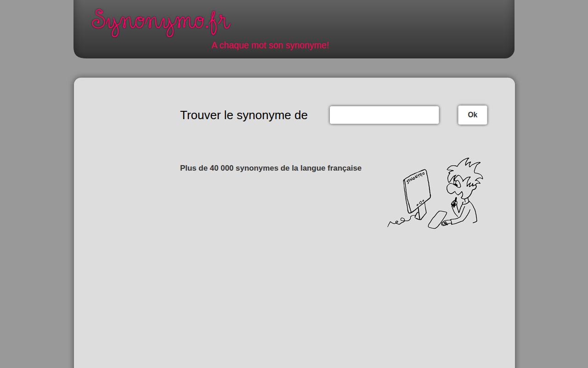Viewport: 588px width, 368px height.
Task: Select text 'Plus de 40 000 synonymes de la langue française'
Action: pos(271,168)
